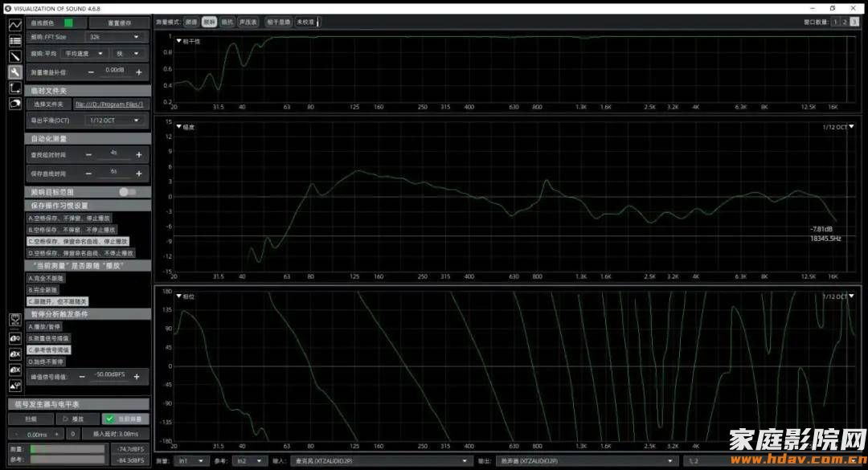The height and width of the screenshot is (470, 868).
Task: Click the 3X sidebar icon
Action: pos(14,370)
